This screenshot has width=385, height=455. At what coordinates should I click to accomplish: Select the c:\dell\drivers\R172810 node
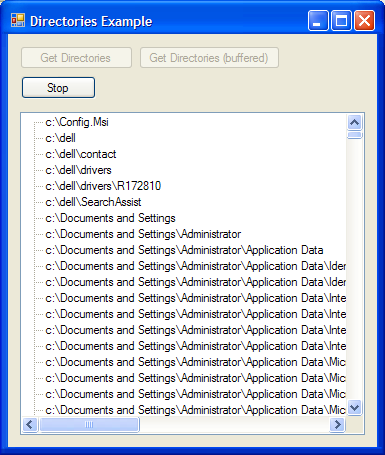[x=103, y=186]
